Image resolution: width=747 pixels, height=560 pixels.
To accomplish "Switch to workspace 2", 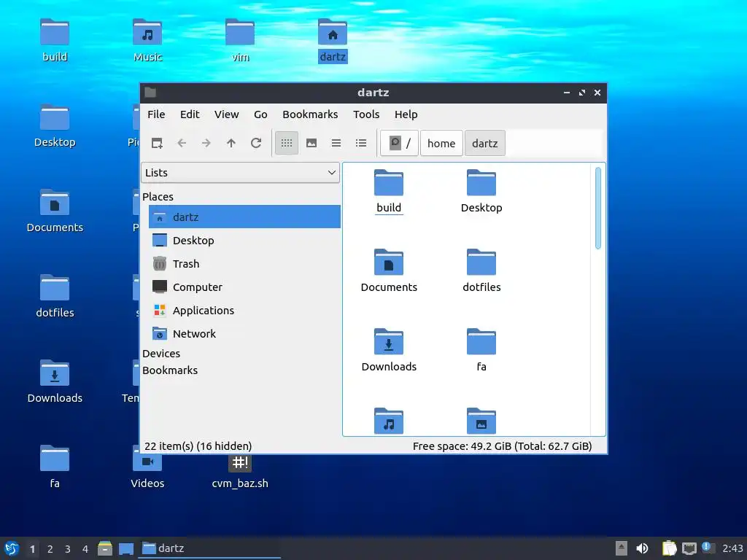I will click(x=50, y=549).
